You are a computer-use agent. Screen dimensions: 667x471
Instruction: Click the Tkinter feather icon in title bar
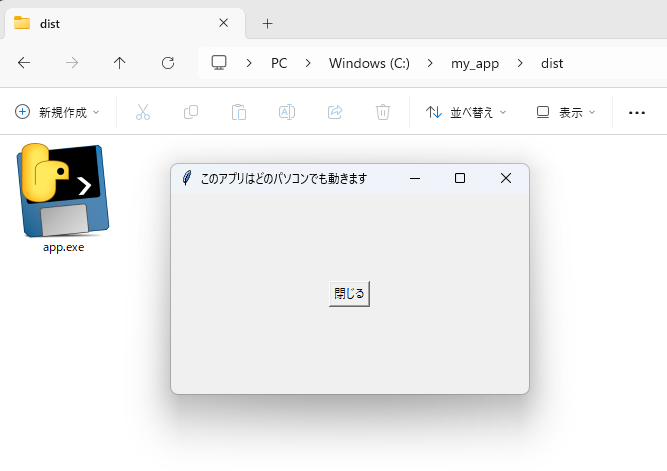pyautogui.click(x=187, y=178)
